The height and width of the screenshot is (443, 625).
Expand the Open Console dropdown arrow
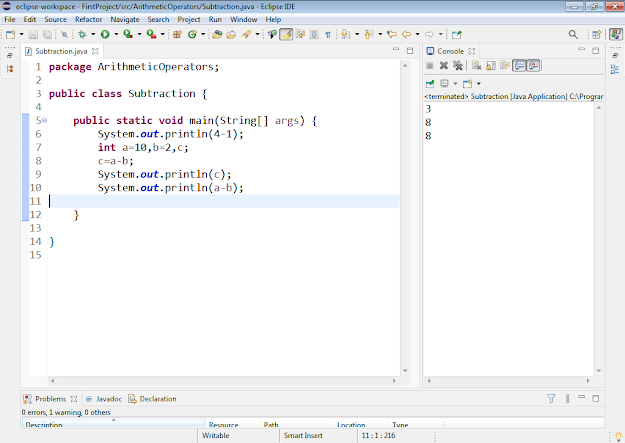tap(478, 84)
